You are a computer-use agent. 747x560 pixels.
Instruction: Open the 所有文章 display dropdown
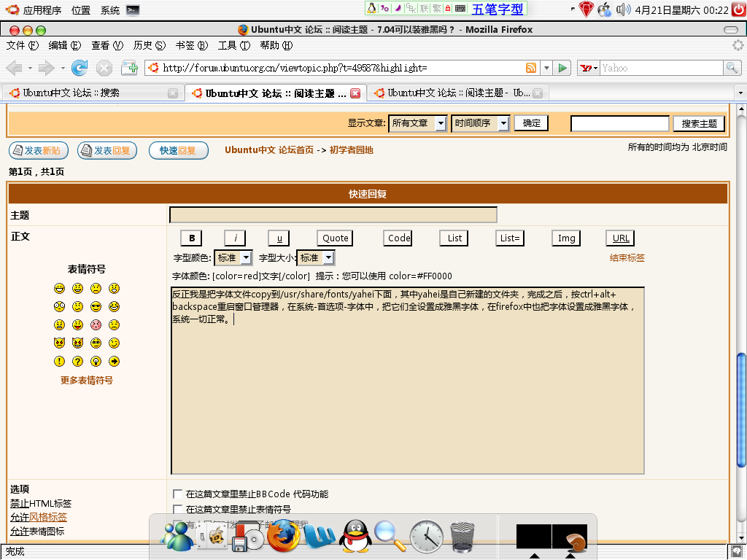418,123
